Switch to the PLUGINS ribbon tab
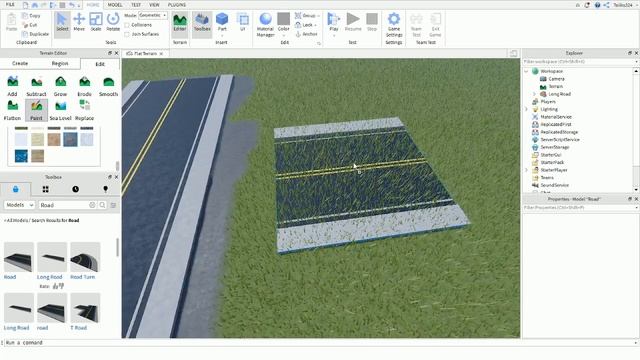 (x=177, y=5)
